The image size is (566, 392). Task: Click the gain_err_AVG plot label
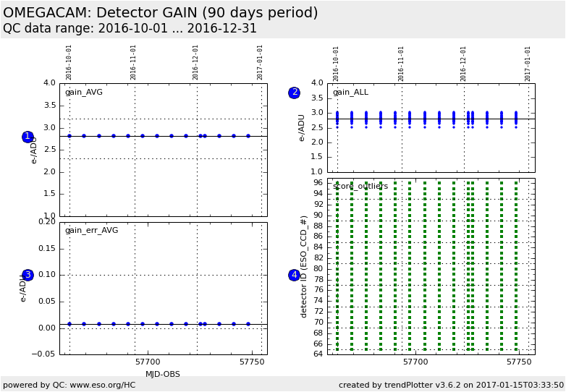[x=91, y=230]
